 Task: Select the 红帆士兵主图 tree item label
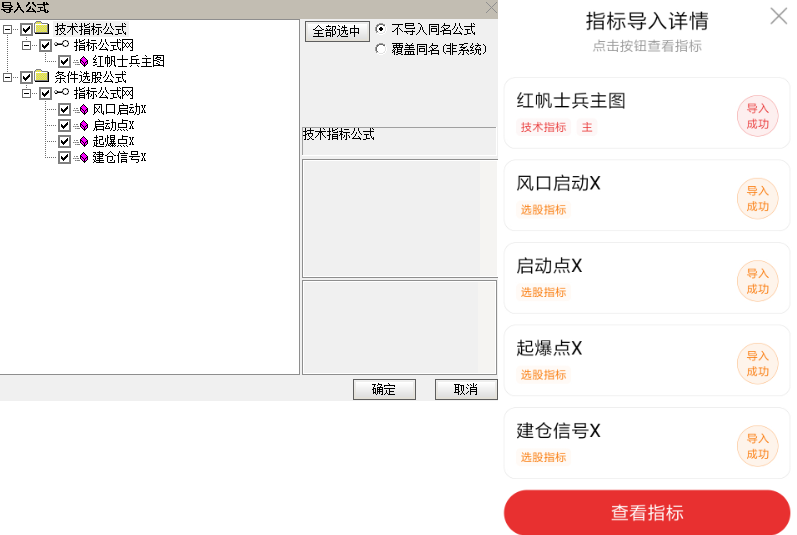pyautogui.click(x=129, y=61)
